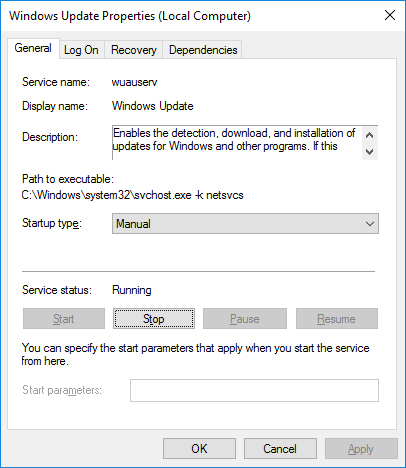Confirm changes with the OK button
This screenshot has height=468, width=406.
[x=199, y=449]
